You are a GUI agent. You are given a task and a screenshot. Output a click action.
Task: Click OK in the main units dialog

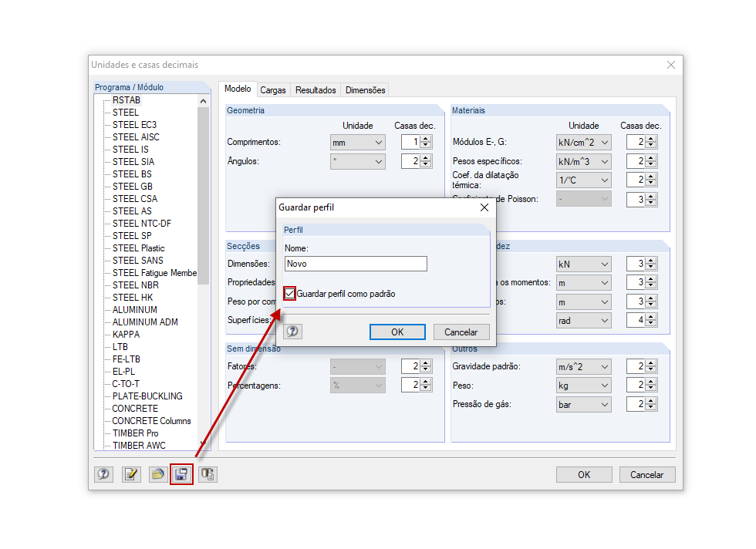[584, 475]
